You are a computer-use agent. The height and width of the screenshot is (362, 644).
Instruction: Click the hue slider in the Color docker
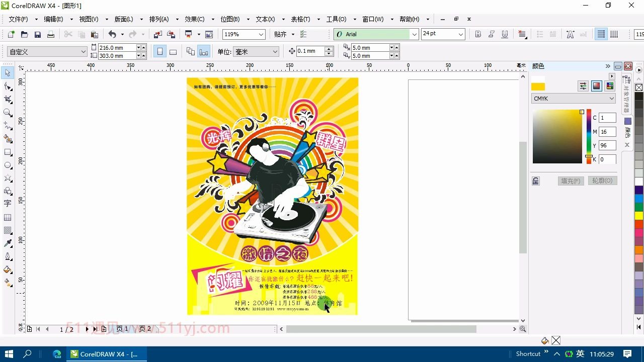click(589, 136)
